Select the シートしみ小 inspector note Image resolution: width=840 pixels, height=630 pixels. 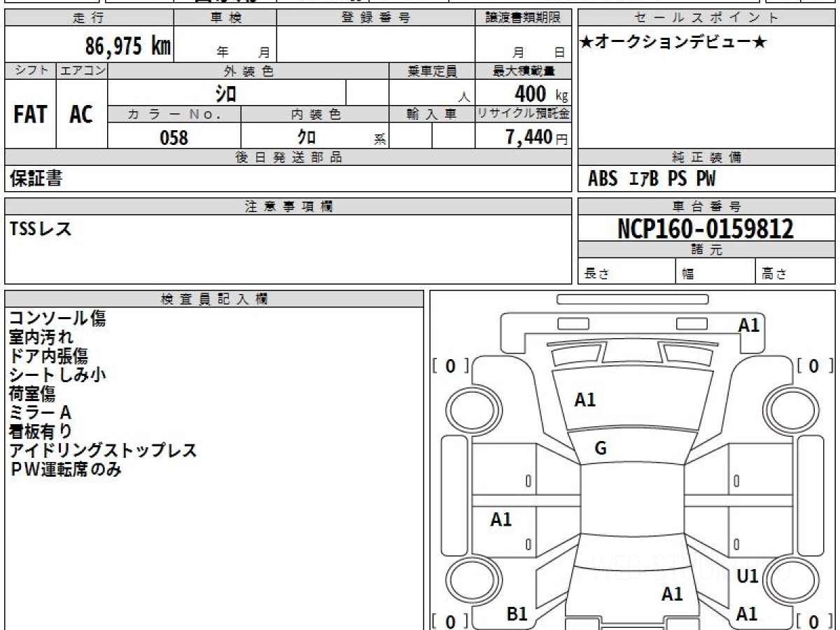click(x=57, y=374)
